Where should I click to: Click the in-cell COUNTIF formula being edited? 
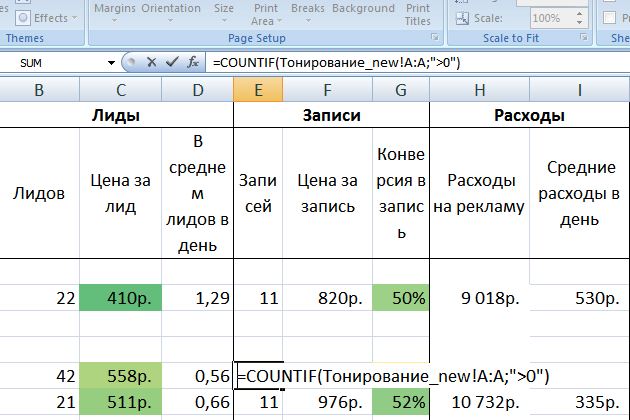point(393,376)
